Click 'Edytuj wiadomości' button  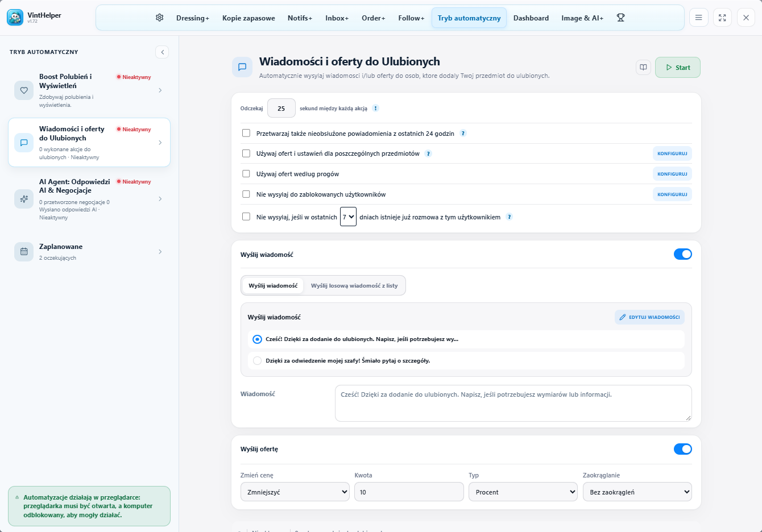point(649,317)
